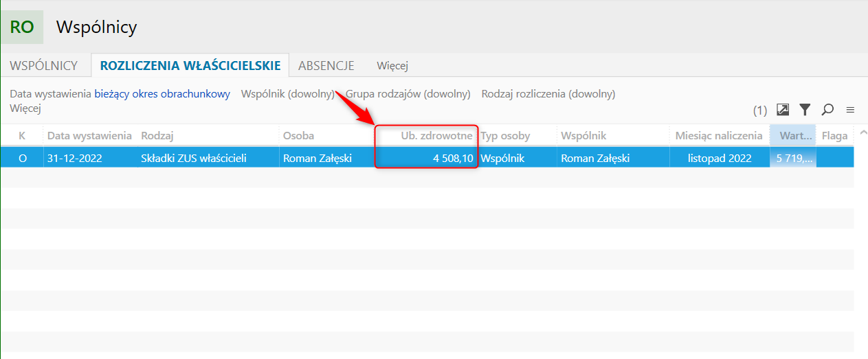Sort by the Wspólnik column header

point(613,136)
